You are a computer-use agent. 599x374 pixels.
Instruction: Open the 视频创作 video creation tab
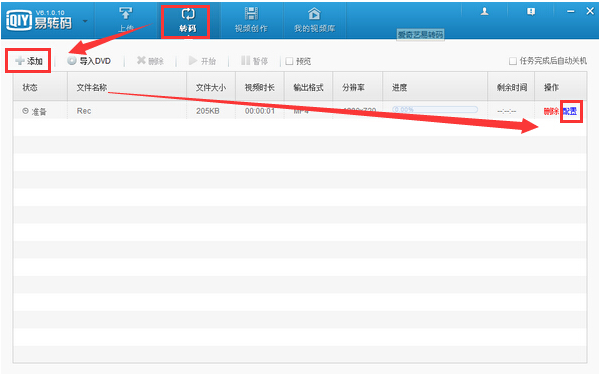251,20
